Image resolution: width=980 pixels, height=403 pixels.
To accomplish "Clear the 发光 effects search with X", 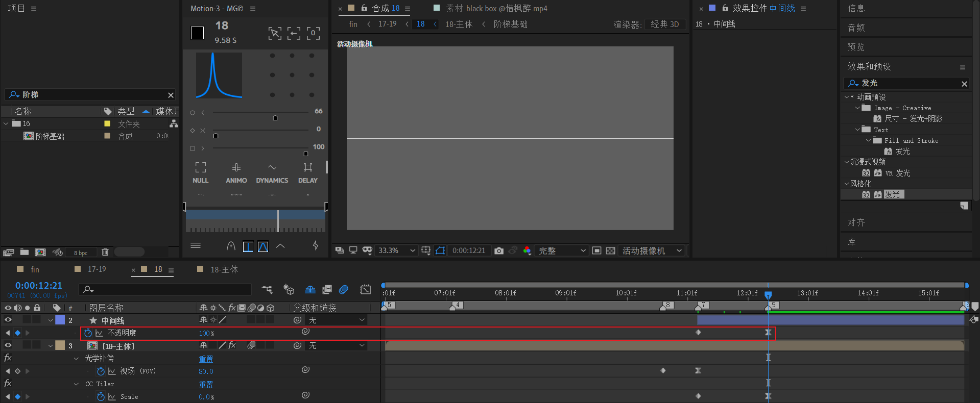I will (x=964, y=84).
